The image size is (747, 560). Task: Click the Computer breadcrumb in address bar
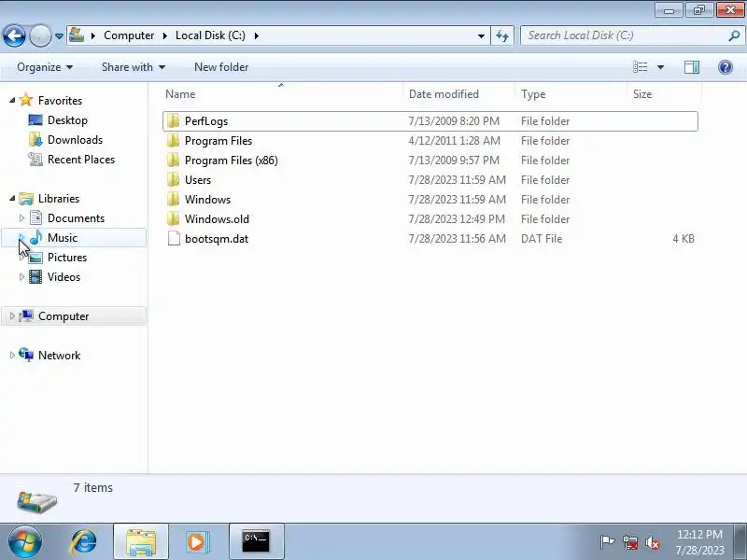(129, 35)
